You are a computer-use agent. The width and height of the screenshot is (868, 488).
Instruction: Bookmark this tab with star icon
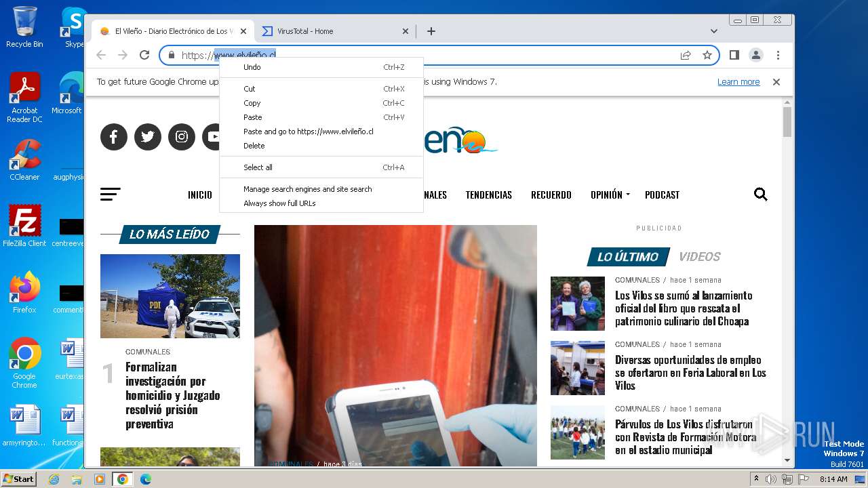[707, 55]
